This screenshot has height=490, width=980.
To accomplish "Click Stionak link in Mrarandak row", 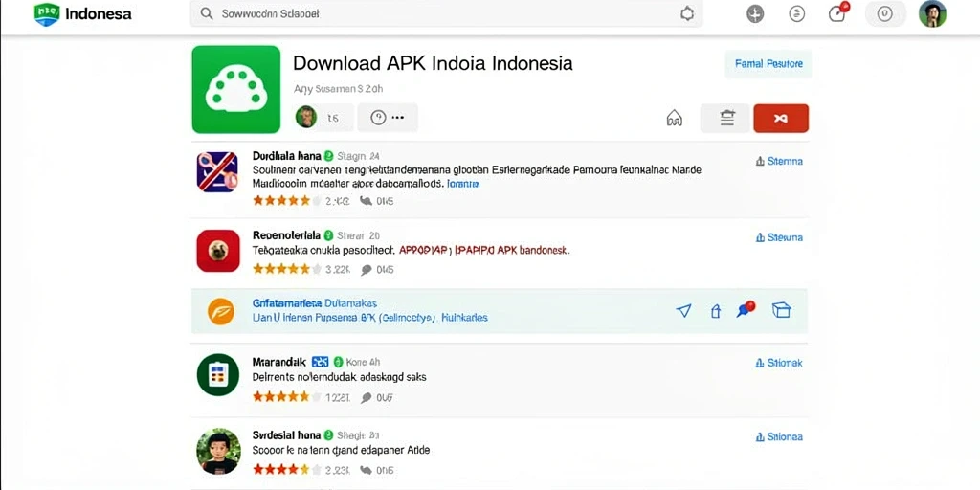I will click(x=779, y=363).
